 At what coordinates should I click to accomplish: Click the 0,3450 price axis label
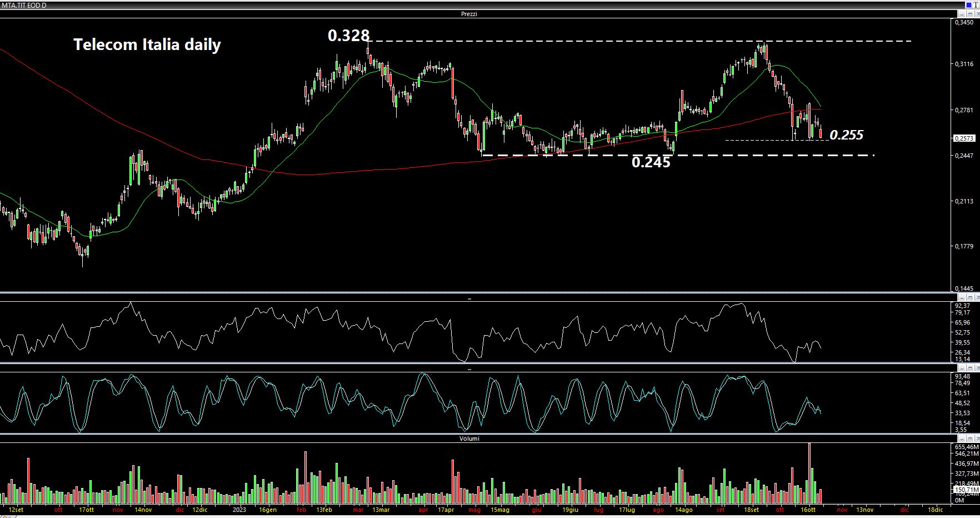pos(964,23)
